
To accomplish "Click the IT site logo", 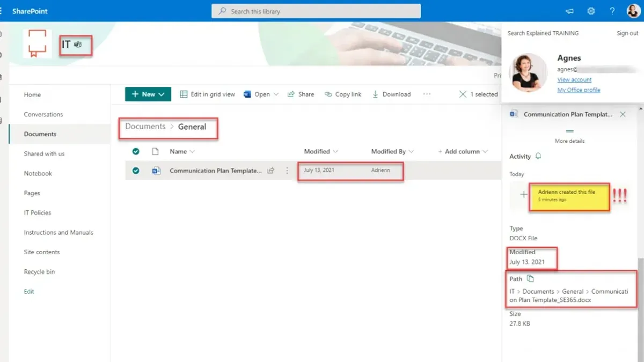I will click(38, 44).
